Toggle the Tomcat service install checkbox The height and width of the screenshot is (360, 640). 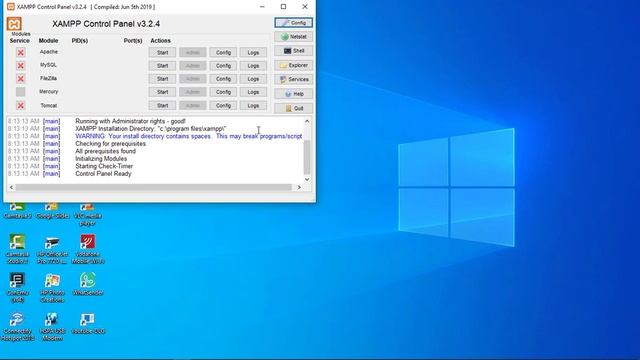coord(20,105)
